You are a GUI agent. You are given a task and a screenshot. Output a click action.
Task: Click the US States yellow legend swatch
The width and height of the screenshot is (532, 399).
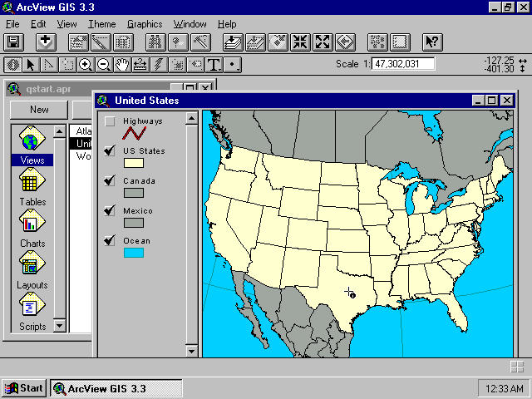[134, 163]
